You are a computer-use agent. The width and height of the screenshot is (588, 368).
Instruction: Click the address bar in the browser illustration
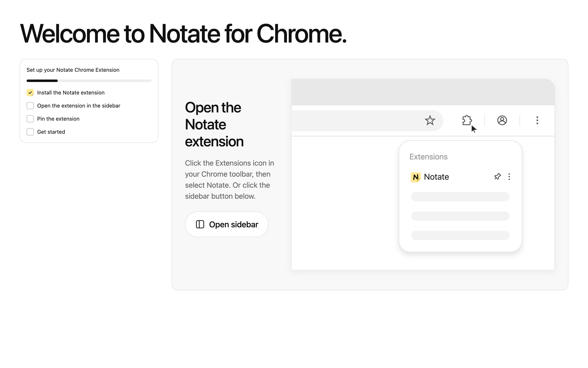(367, 121)
